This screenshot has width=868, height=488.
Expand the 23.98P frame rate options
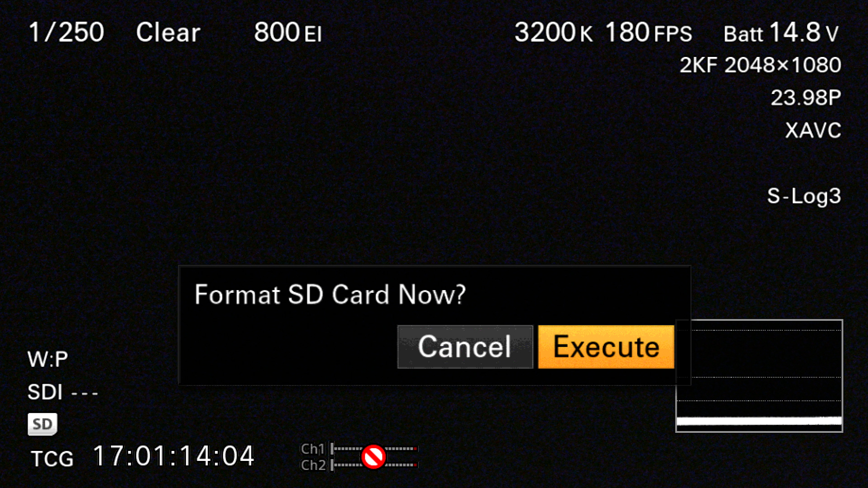806,97
